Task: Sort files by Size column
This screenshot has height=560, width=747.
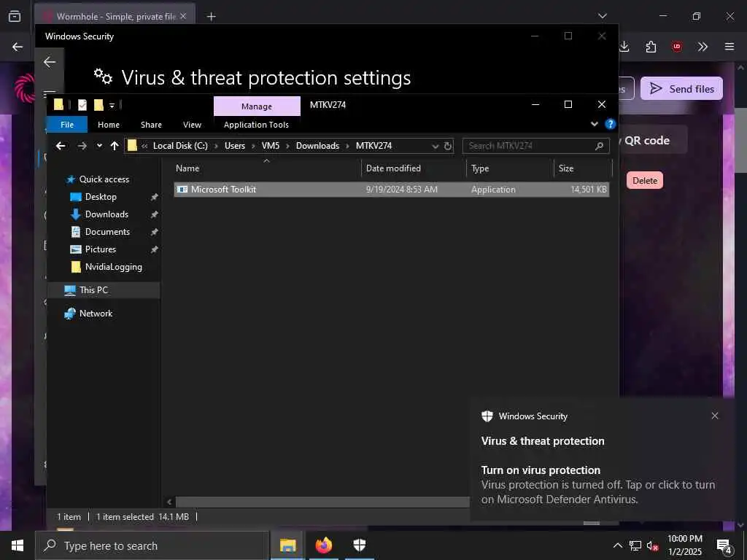Action: (x=583, y=168)
